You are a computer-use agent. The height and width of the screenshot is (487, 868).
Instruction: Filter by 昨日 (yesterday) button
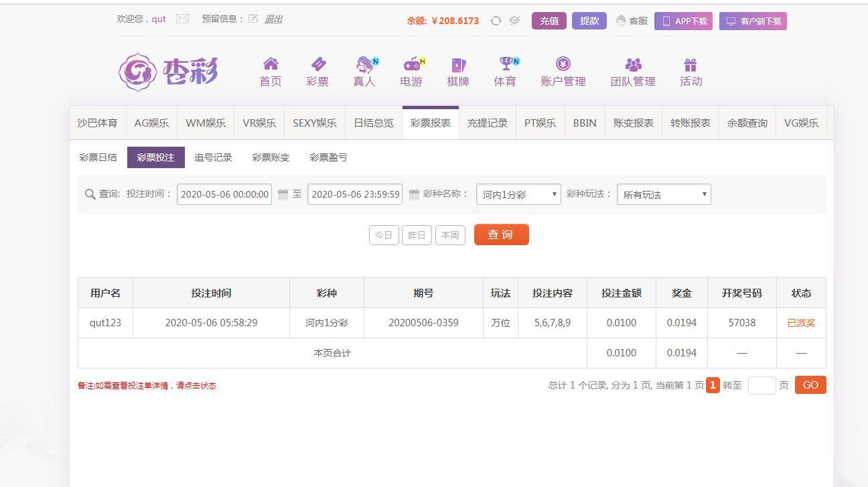[417, 235]
